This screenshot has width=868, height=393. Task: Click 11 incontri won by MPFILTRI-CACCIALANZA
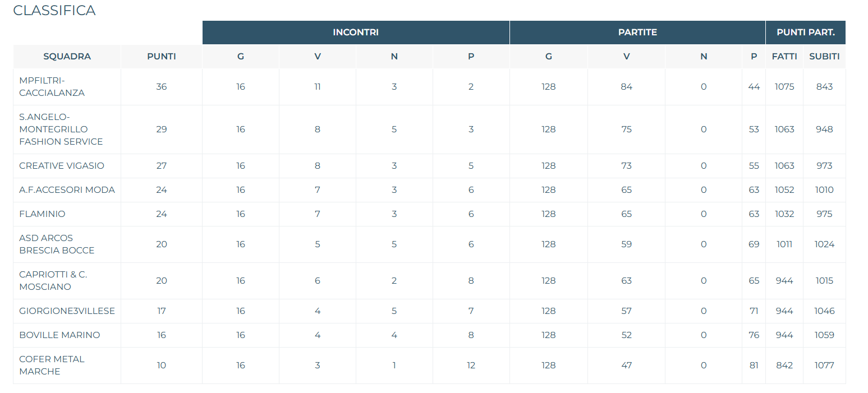click(x=318, y=87)
